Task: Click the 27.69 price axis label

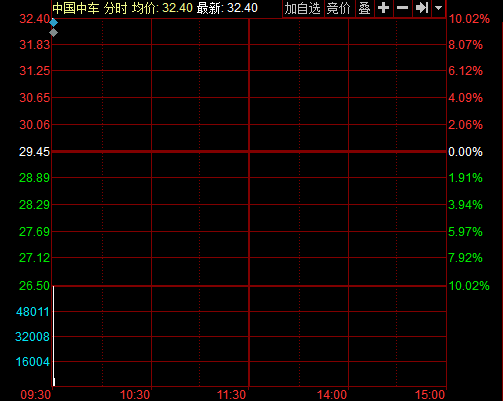Action: tap(35, 232)
